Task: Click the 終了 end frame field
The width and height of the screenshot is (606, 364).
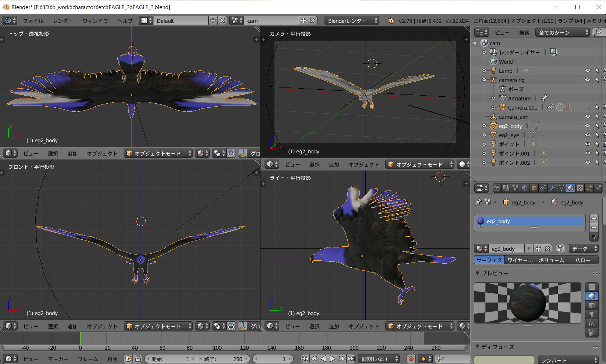Action: (224, 359)
